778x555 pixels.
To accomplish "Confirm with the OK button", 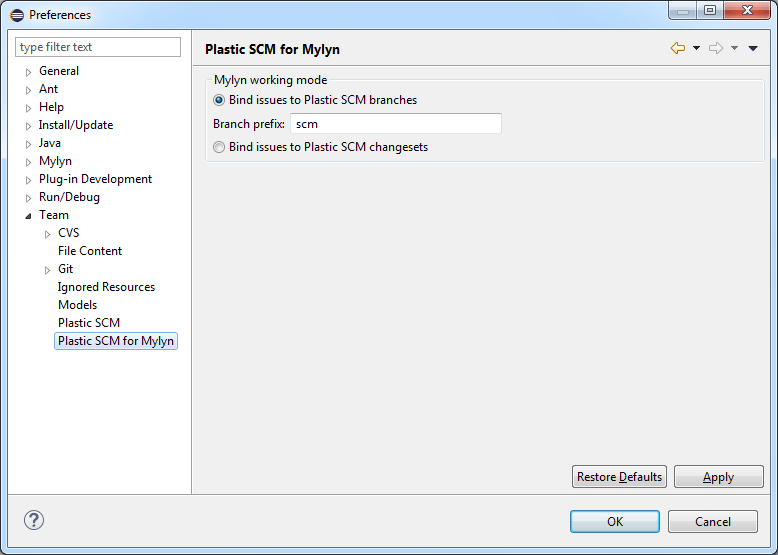I will [615, 521].
